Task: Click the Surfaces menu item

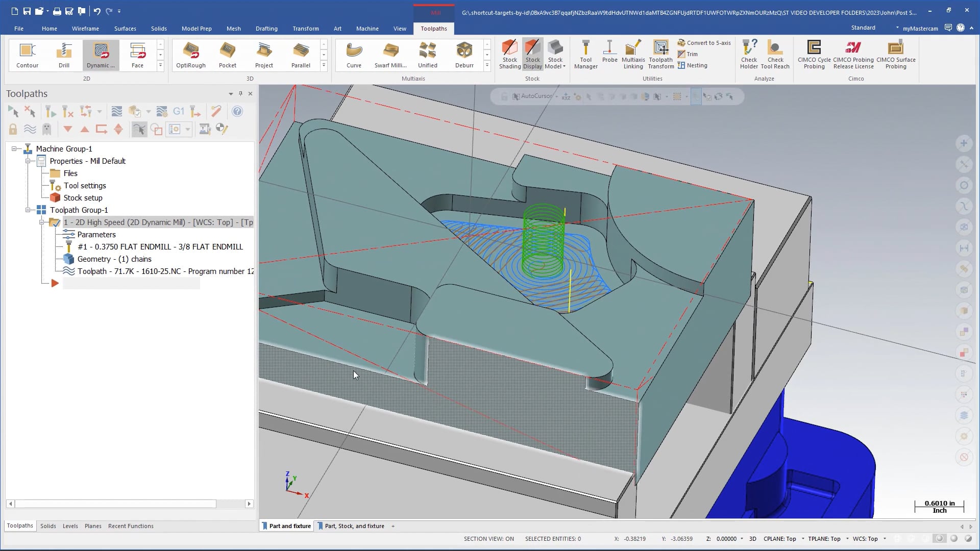Action: point(125,28)
